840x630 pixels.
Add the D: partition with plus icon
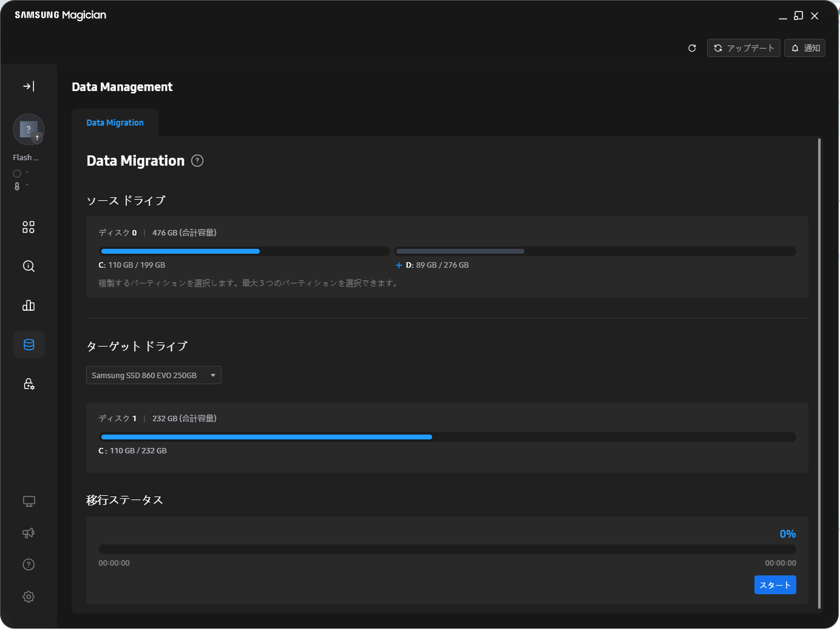pyautogui.click(x=399, y=265)
